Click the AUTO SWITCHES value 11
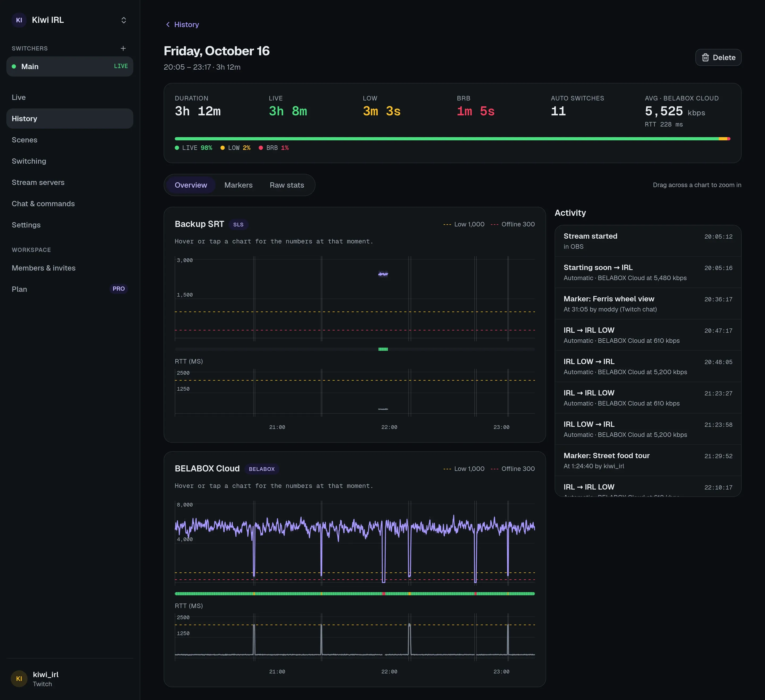Image resolution: width=765 pixels, height=700 pixels. point(558,111)
